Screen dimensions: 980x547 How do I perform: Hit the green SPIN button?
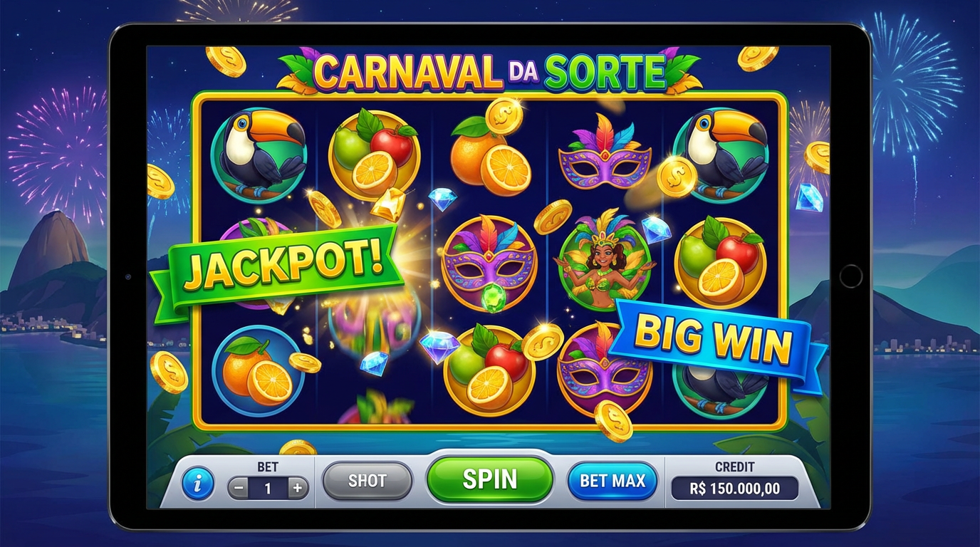[x=490, y=479]
